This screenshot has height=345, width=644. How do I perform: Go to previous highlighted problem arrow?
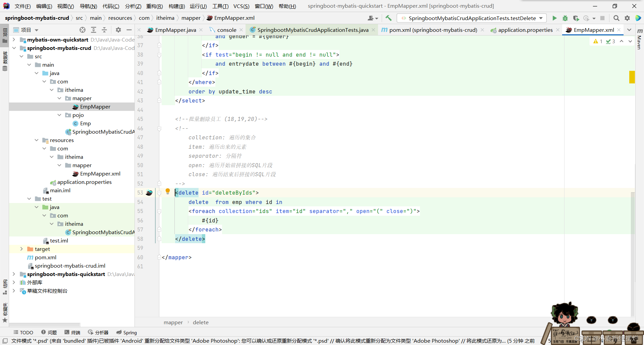click(622, 41)
